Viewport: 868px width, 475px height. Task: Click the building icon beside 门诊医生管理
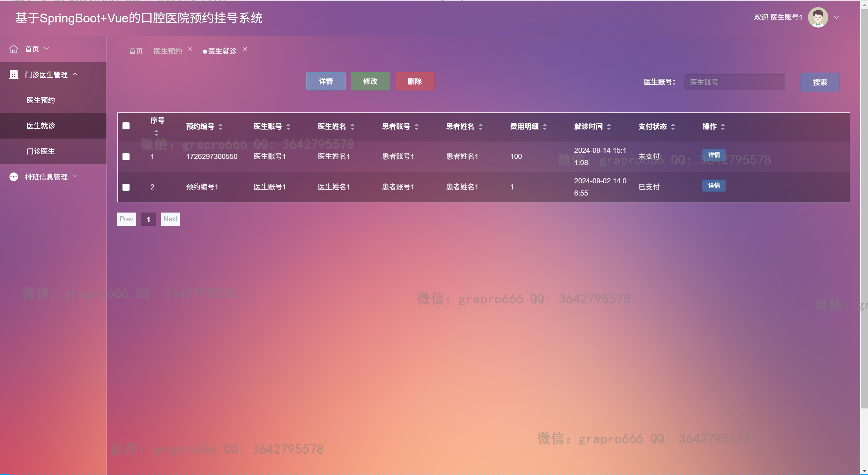[14, 74]
